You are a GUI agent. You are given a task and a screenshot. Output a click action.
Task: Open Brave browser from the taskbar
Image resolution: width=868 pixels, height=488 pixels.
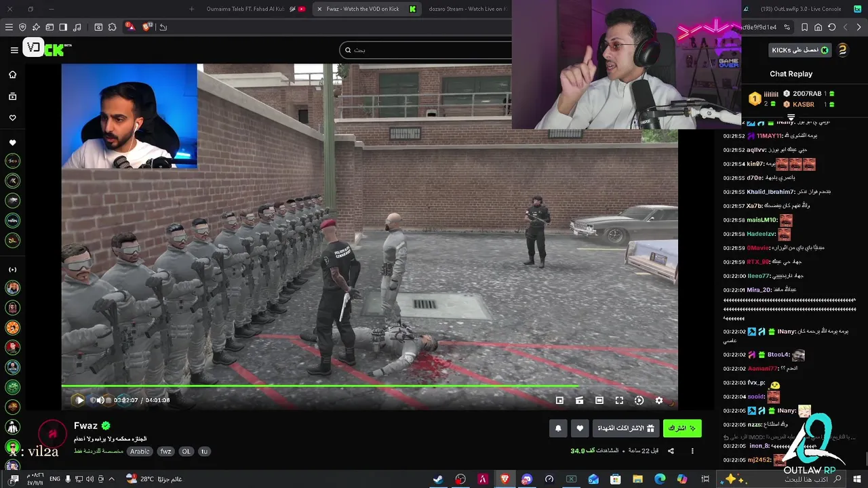pos(505,479)
